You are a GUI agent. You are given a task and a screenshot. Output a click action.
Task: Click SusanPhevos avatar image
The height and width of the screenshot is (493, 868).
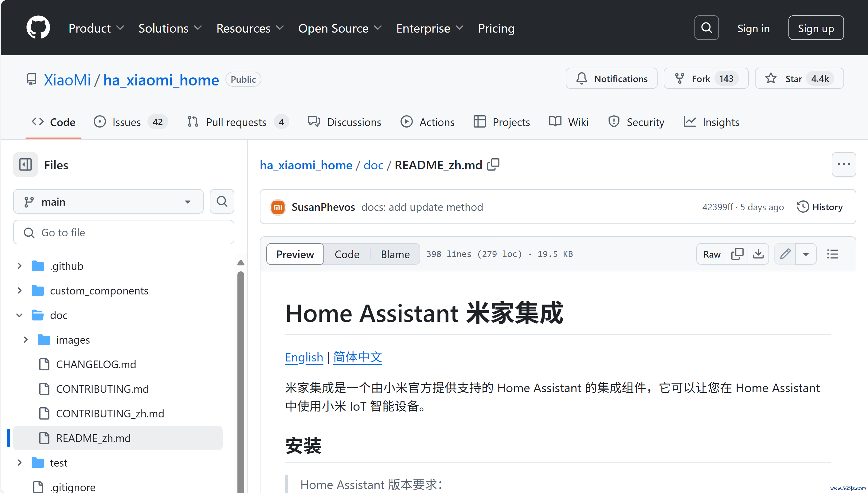[278, 207]
